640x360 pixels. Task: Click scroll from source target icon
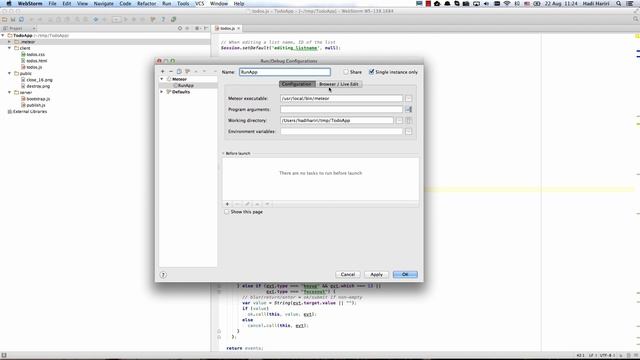point(180,28)
